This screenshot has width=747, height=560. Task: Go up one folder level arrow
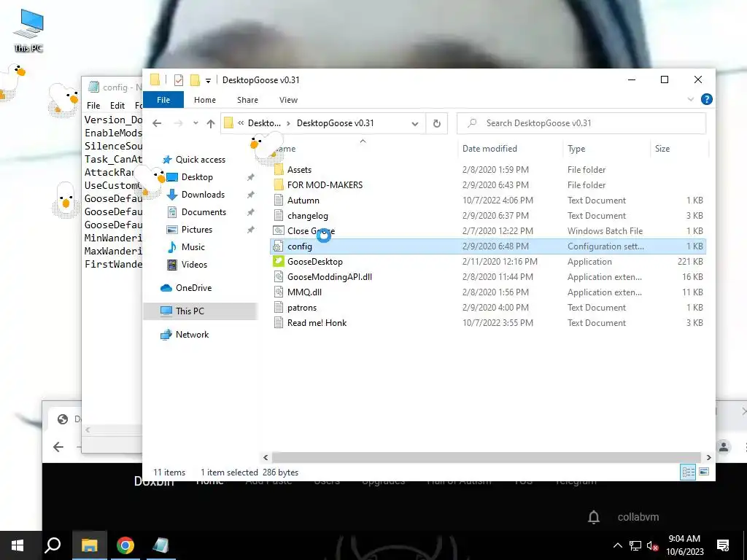pos(211,123)
